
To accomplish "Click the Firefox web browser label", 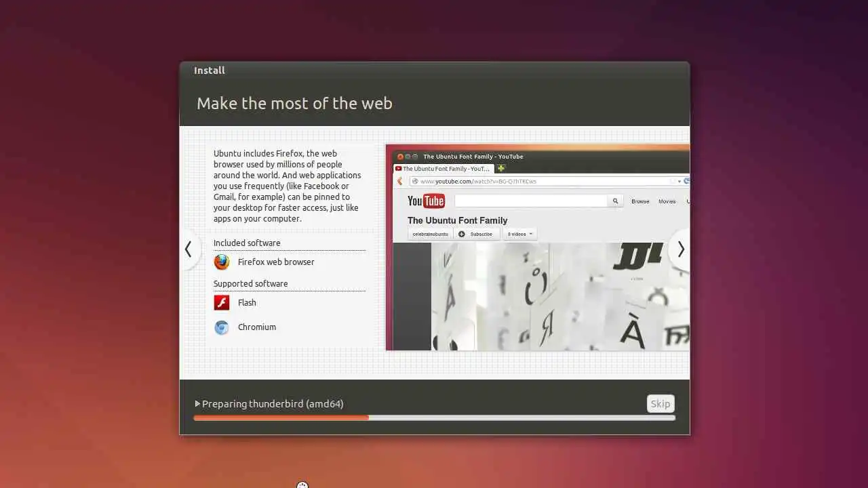I will 276,262.
